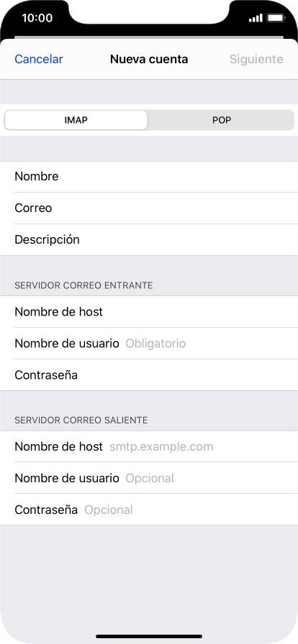Tap the SERVIDOR CORREO ENTRANTE header
298x644 pixels.
[83, 285]
